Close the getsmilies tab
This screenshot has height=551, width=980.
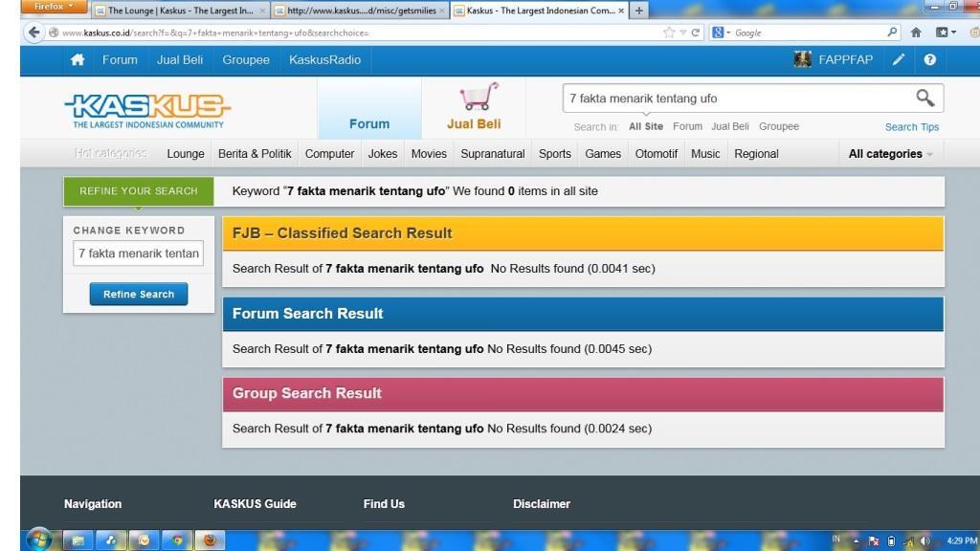tap(442, 11)
